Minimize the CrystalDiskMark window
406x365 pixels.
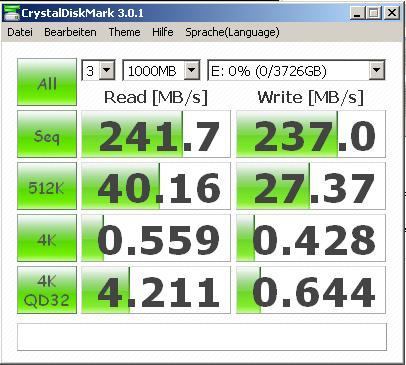[357, 13]
